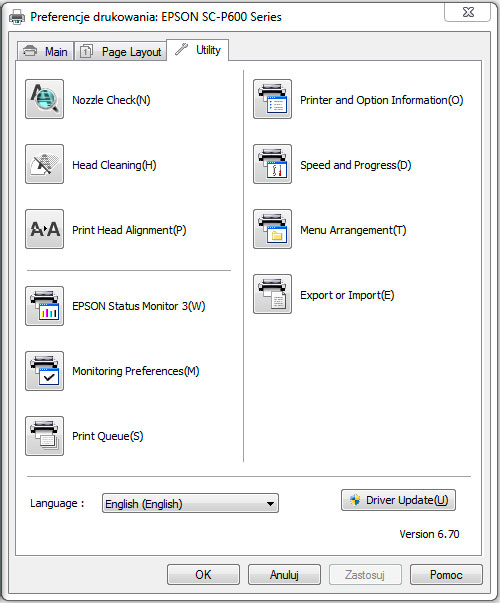Switch to the Main tab
Image resolution: width=500 pixels, height=603 pixels.
pos(45,52)
